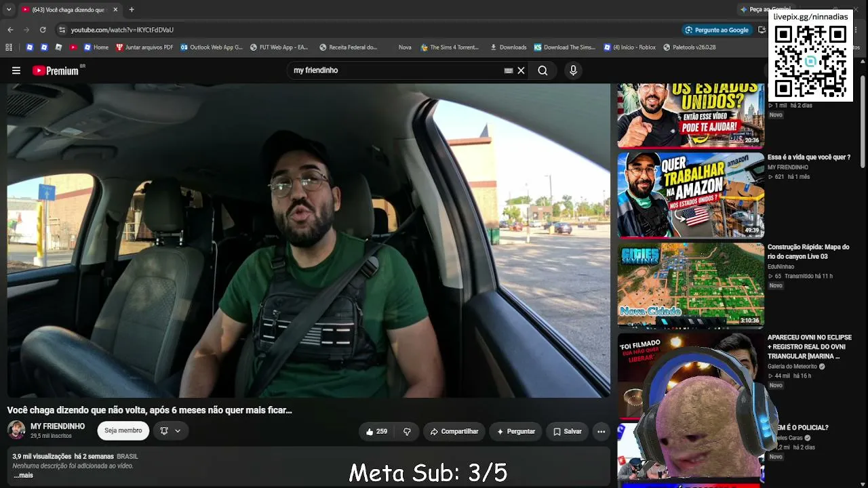Close the YouTube video tab
The height and width of the screenshot is (488, 868).
point(115,9)
